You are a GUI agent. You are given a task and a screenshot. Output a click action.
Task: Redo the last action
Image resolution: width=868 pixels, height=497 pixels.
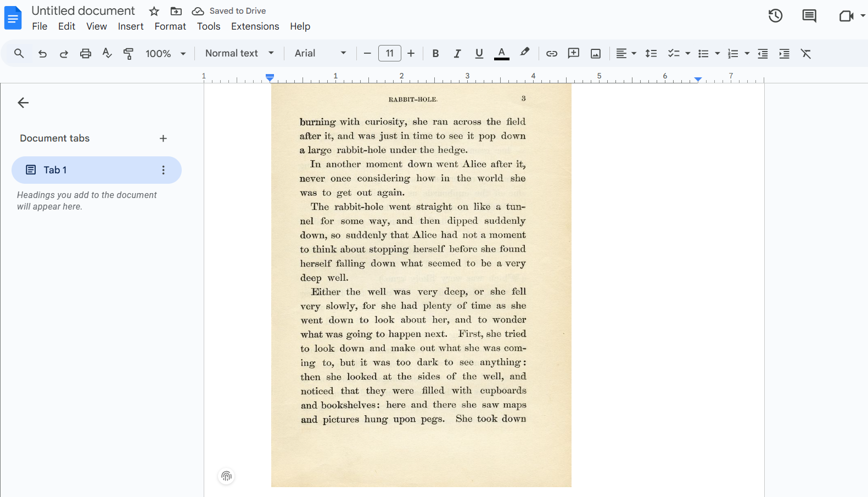64,53
